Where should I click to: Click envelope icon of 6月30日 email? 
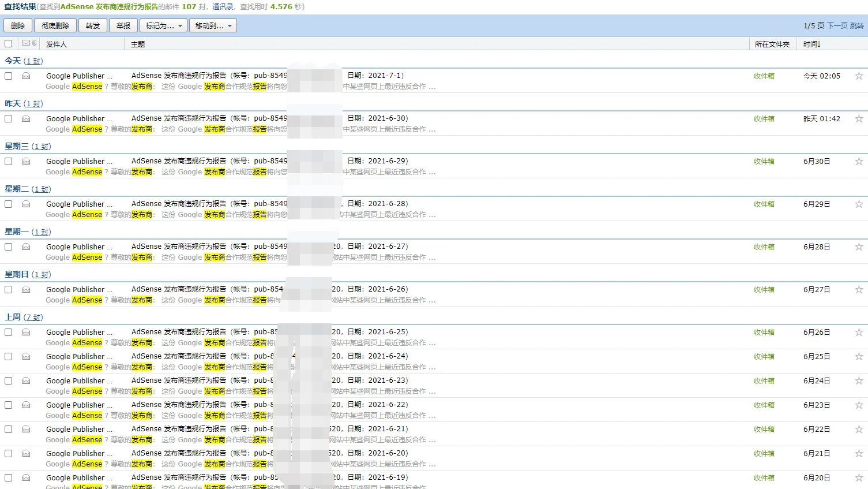click(x=26, y=161)
